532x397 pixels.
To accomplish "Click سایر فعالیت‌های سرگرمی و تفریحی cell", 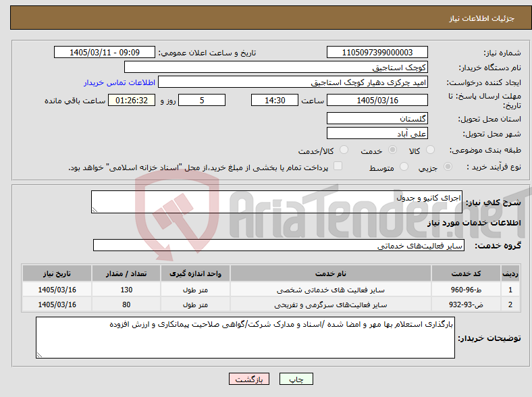I will [x=331, y=305].
